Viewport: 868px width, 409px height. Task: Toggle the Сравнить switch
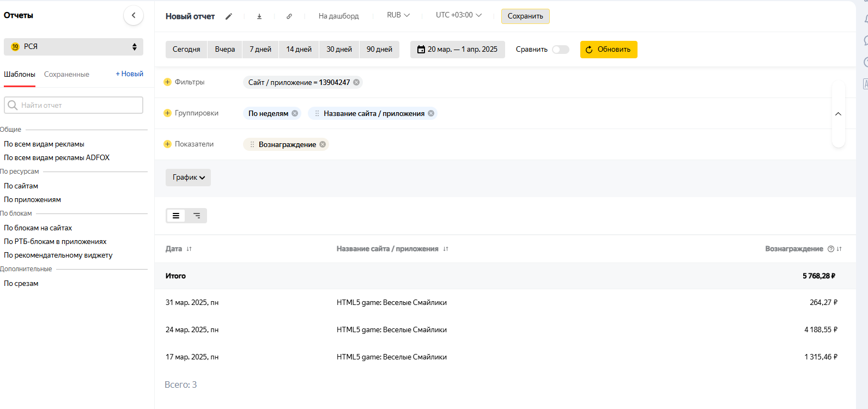tap(560, 50)
